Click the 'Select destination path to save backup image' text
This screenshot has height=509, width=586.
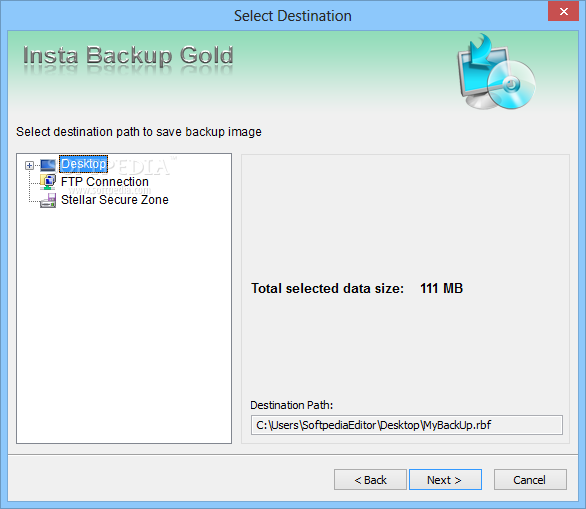coord(139,132)
